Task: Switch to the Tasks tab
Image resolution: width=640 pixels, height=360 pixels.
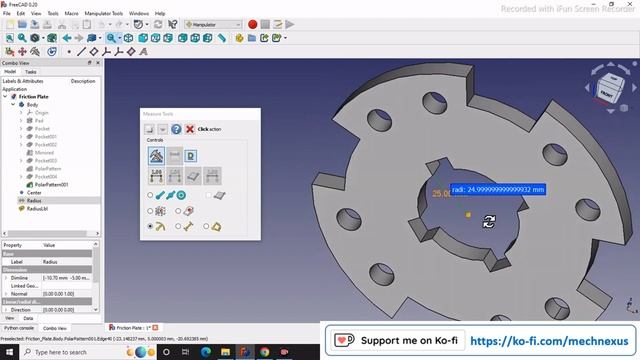Action: pyautogui.click(x=31, y=72)
